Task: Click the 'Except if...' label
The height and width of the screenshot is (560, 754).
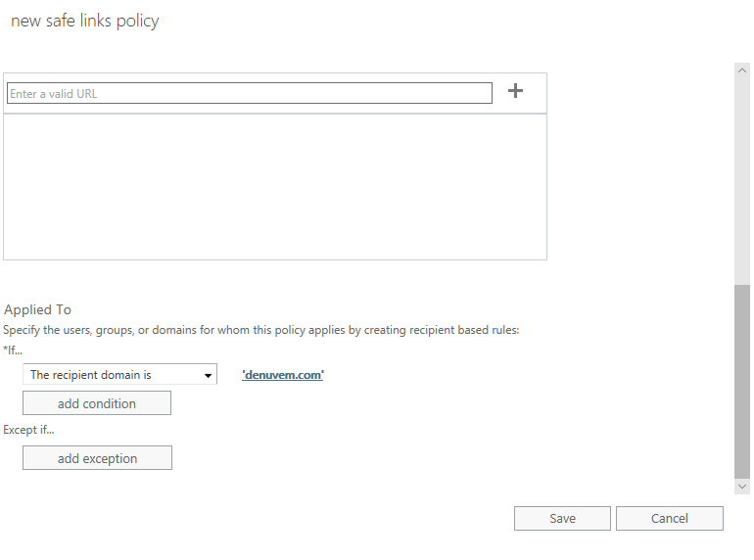Action: point(28,430)
